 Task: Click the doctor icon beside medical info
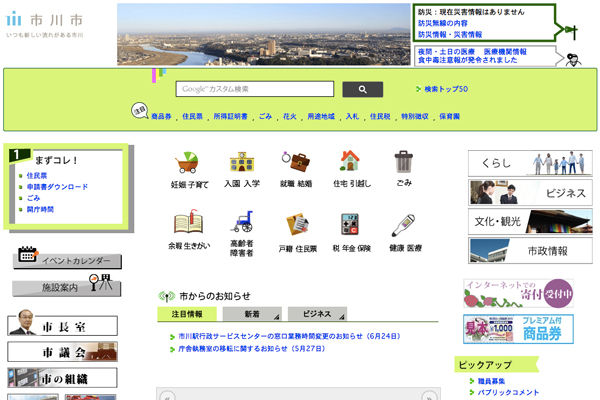(x=573, y=60)
